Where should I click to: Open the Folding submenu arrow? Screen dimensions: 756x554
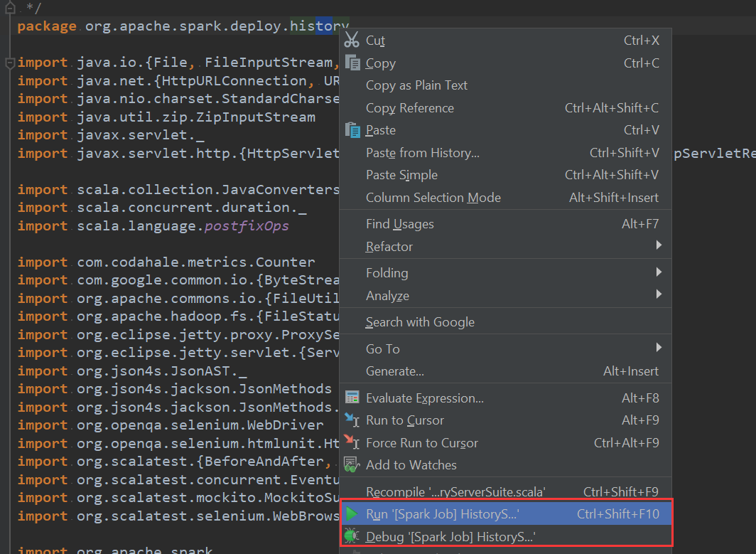coord(658,272)
